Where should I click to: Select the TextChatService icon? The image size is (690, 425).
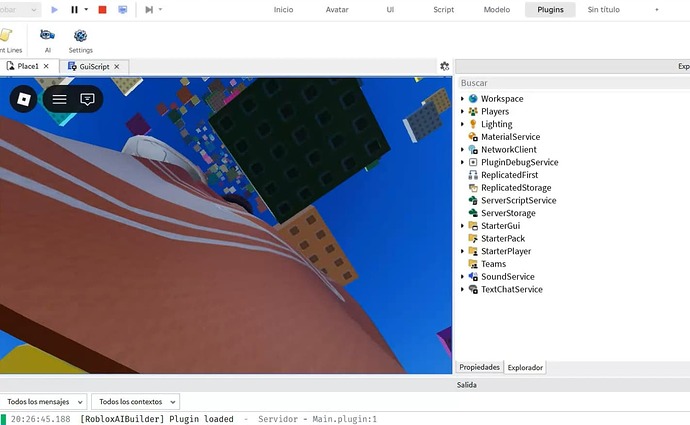473,289
